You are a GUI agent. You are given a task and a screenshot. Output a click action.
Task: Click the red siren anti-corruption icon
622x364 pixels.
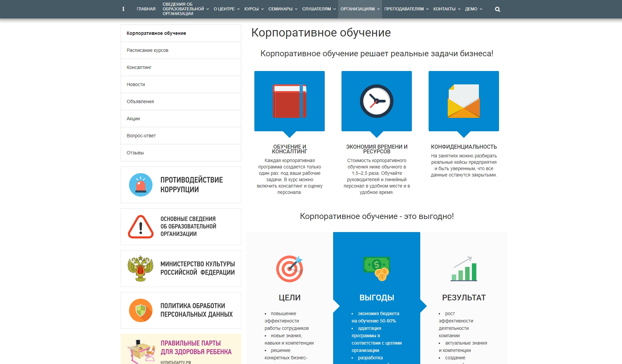[x=141, y=185]
